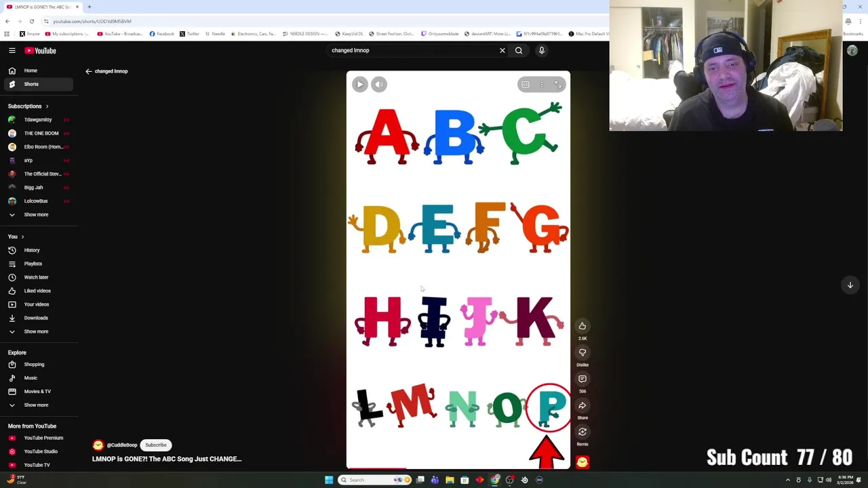
Task: Go back from 'changed lmnop' results
Action: (88, 71)
